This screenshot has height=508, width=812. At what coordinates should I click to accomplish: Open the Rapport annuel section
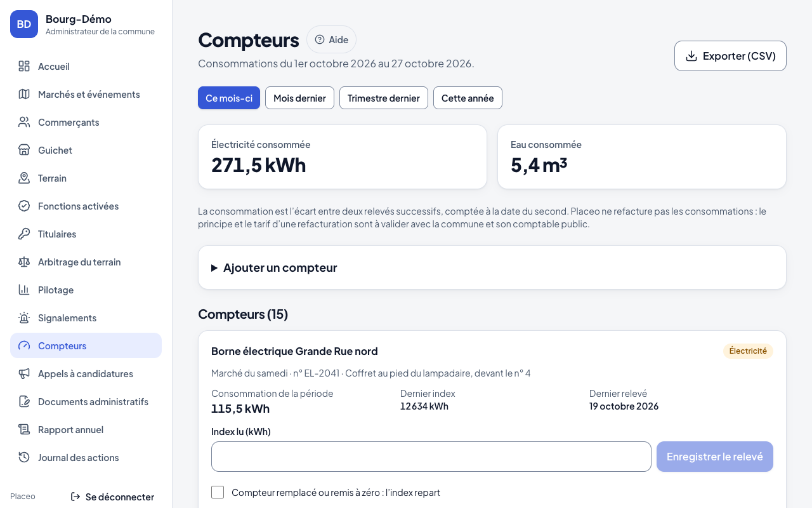(x=86, y=430)
